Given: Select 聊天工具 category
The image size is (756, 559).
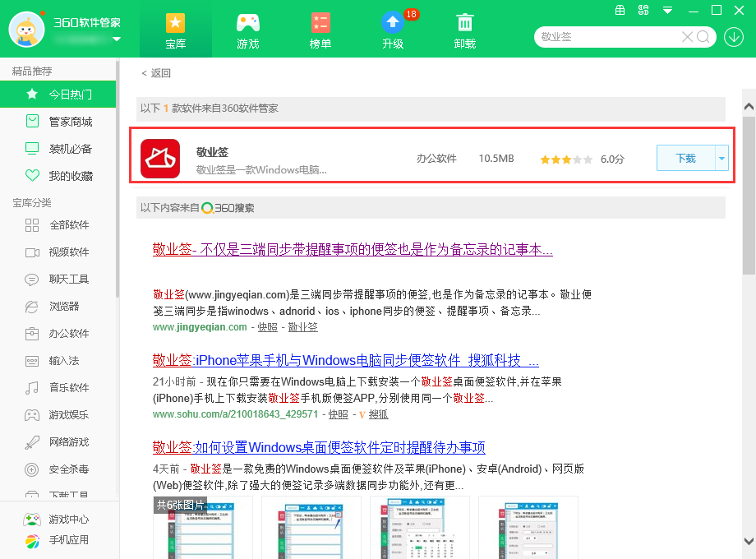Looking at the screenshot, I should 58,279.
